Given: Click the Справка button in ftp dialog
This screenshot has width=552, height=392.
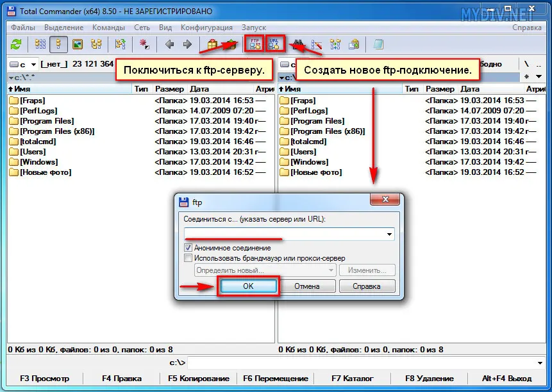Looking at the screenshot, I should (x=367, y=286).
